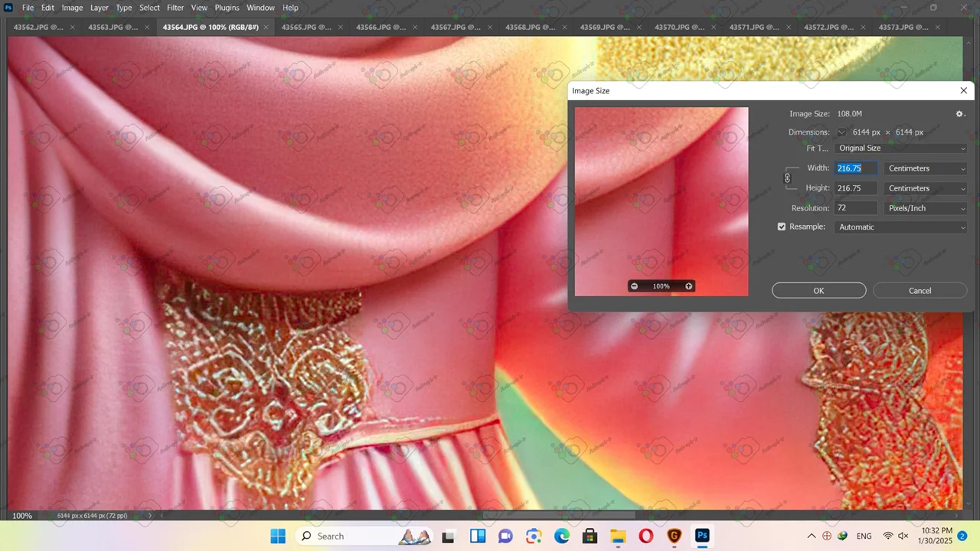Uncheck the Resample checkbox
The width and height of the screenshot is (980, 551).
pyautogui.click(x=782, y=227)
